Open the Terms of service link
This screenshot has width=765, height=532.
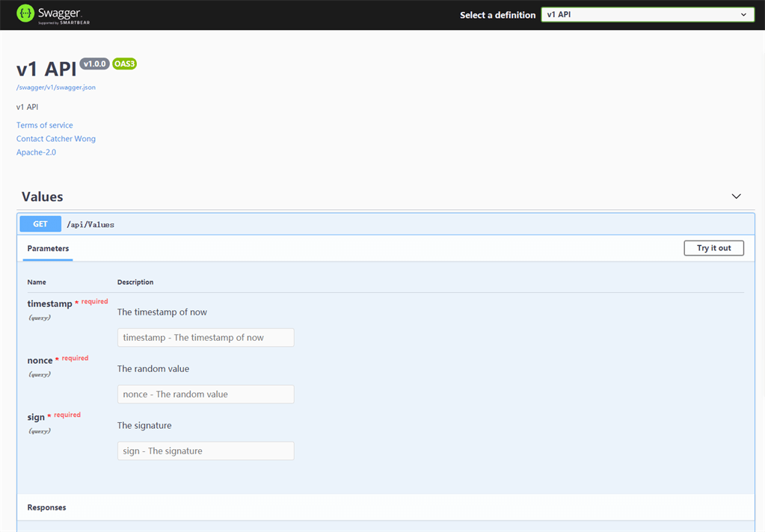click(x=44, y=126)
